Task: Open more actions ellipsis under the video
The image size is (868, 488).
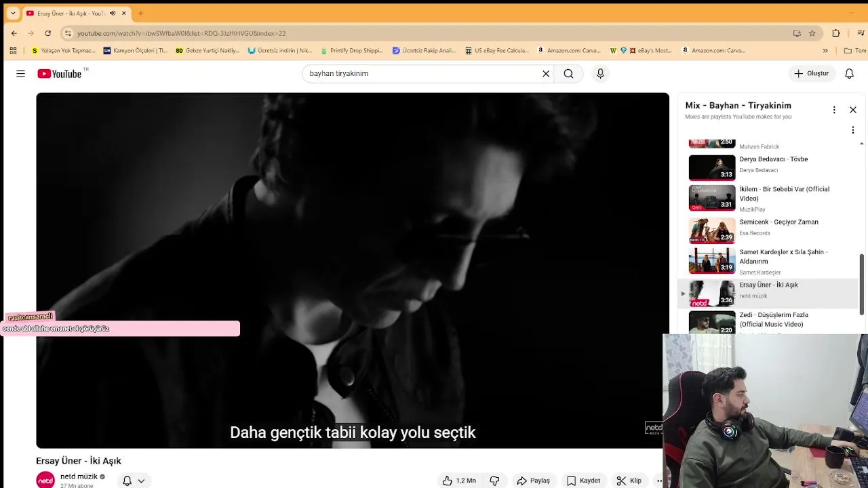Action: click(659, 481)
